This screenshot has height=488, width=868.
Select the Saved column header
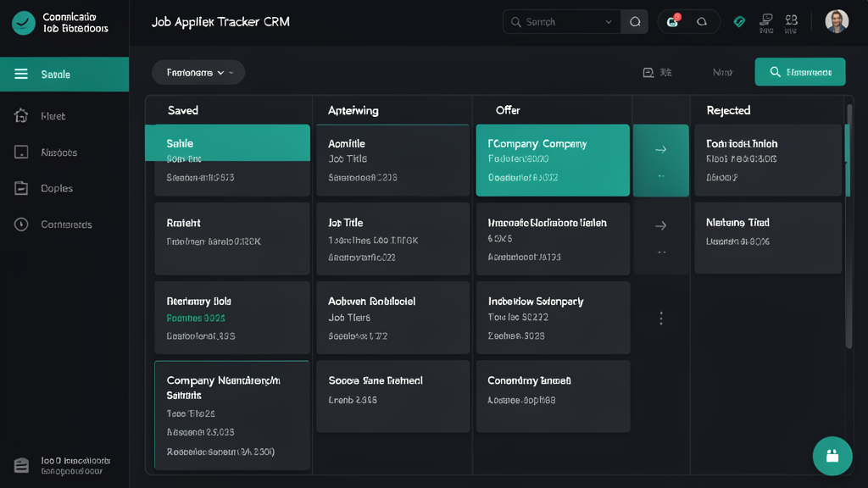point(183,110)
